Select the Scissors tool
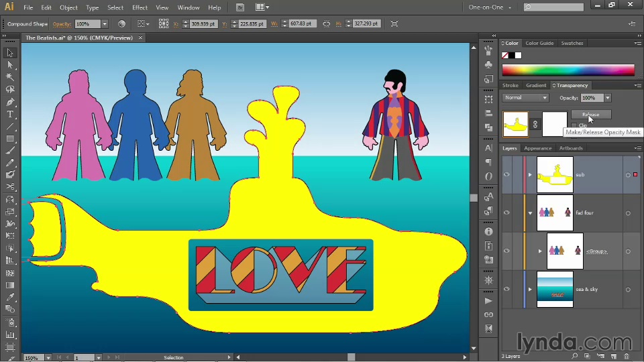The image size is (644, 362). [10, 187]
